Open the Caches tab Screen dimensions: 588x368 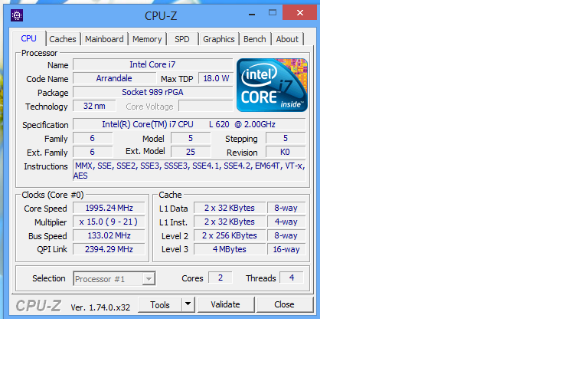[63, 39]
